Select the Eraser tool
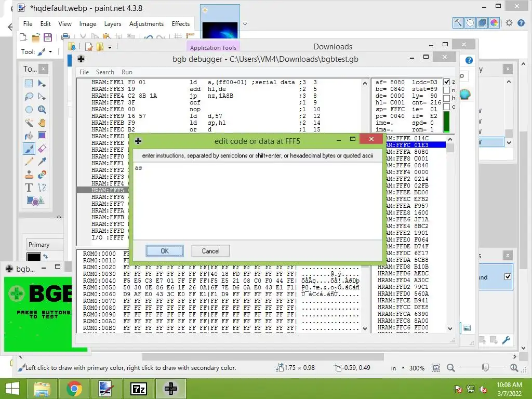Image resolution: width=532 pixels, height=399 pixels. (x=42, y=149)
